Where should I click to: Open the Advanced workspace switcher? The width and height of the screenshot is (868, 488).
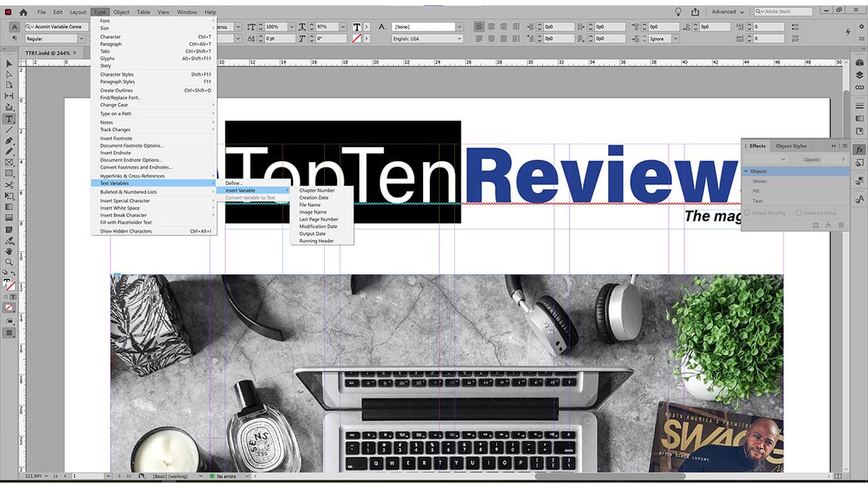click(x=726, y=12)
